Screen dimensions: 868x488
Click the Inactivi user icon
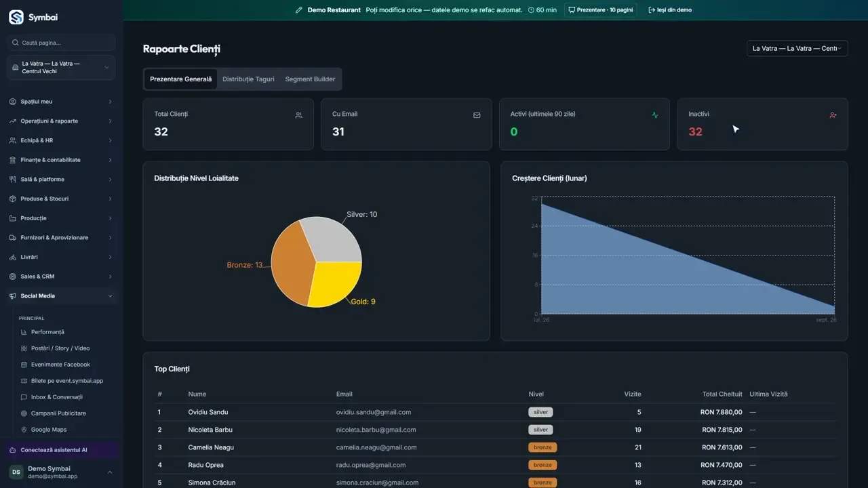coord(833,115)
